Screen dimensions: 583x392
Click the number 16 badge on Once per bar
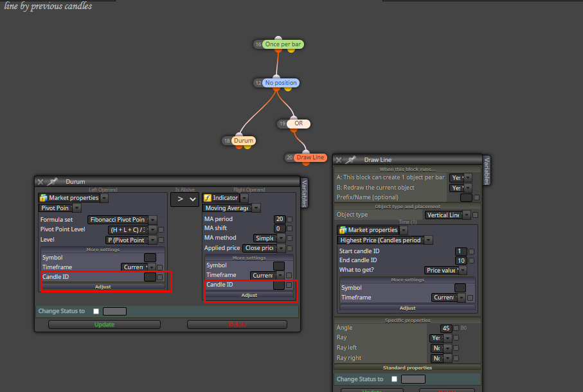pos(258,44)
